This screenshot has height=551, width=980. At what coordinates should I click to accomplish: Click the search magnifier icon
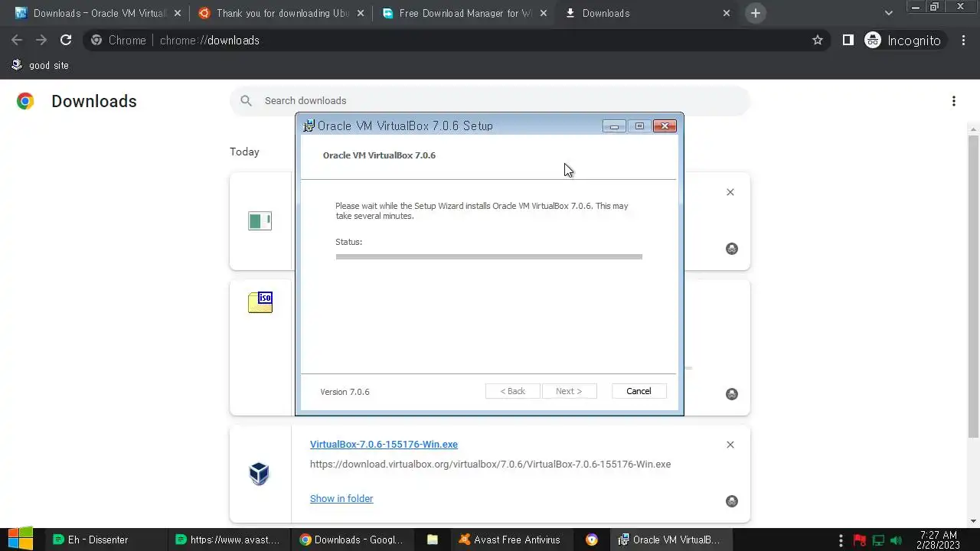[x=246, y=100]
